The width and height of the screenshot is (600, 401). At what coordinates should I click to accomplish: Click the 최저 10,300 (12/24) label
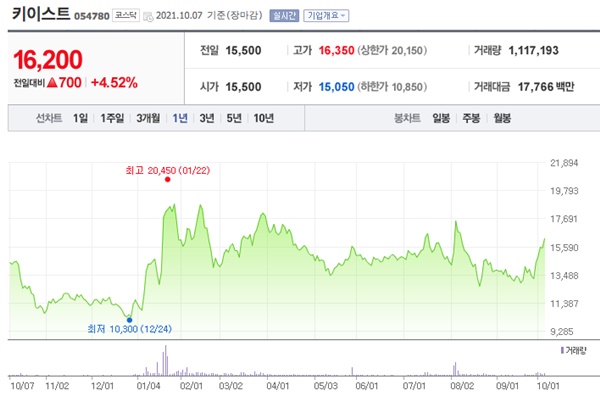(129, 329)
